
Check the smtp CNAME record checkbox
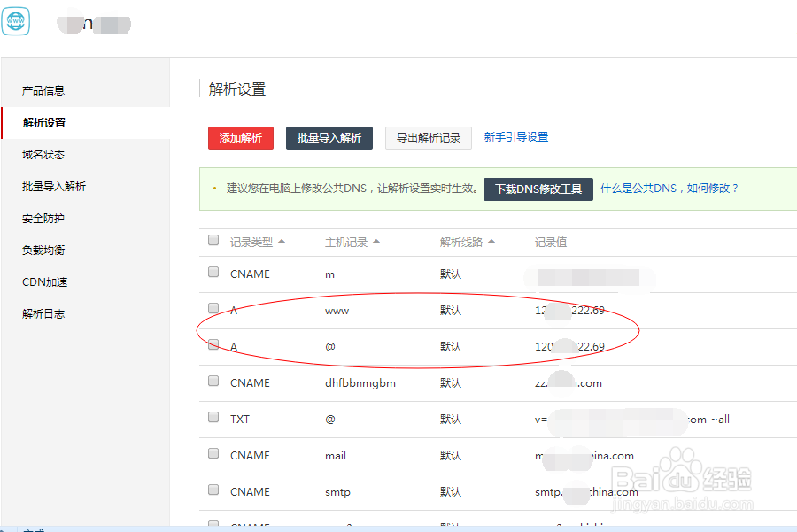213,490
